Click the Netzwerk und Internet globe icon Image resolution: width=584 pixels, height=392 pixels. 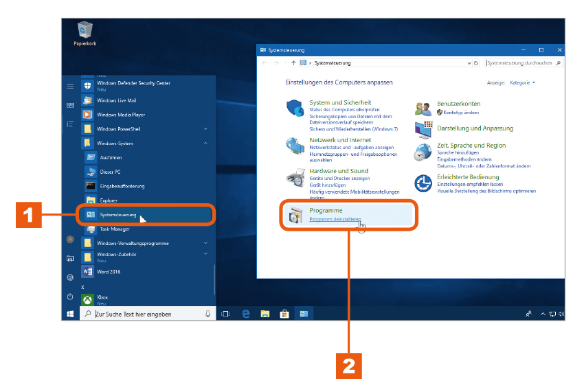click(295, 146)
